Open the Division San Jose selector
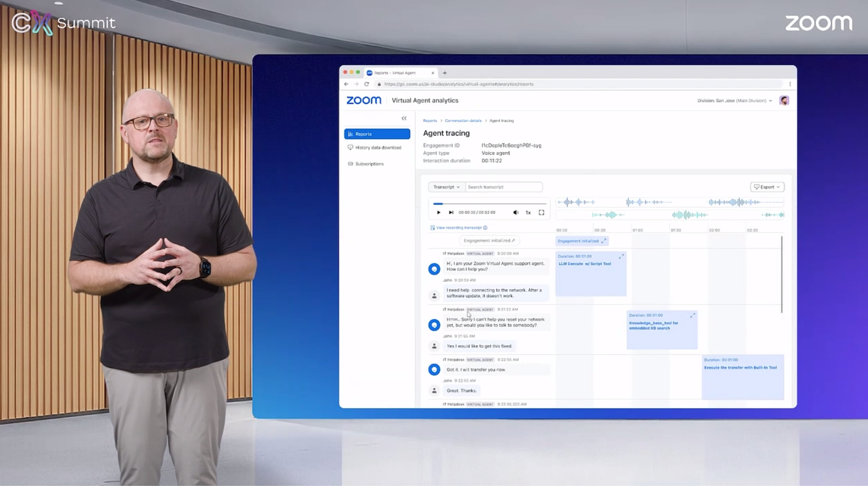This screenshot has width=868, height=486. pos(734,101)
